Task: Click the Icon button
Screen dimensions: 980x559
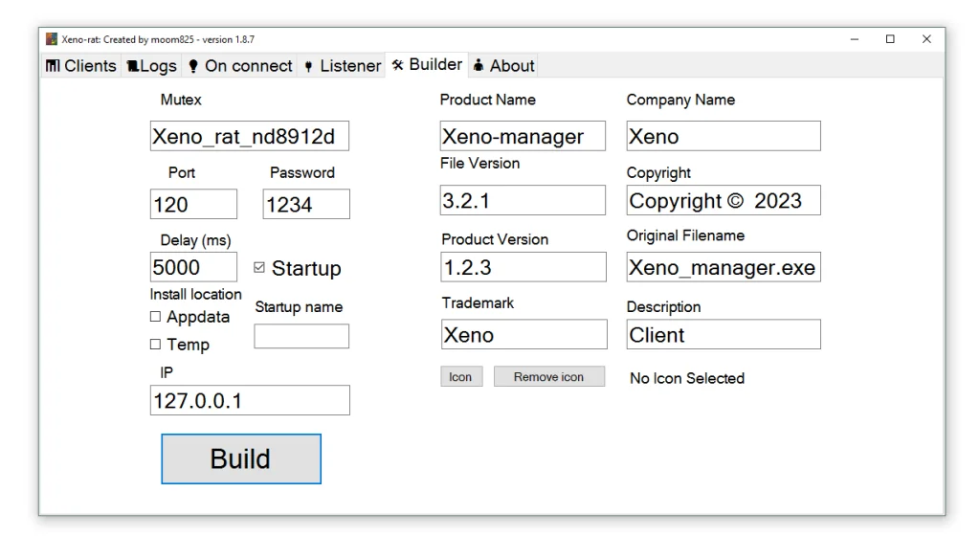Action: [460, 377]
